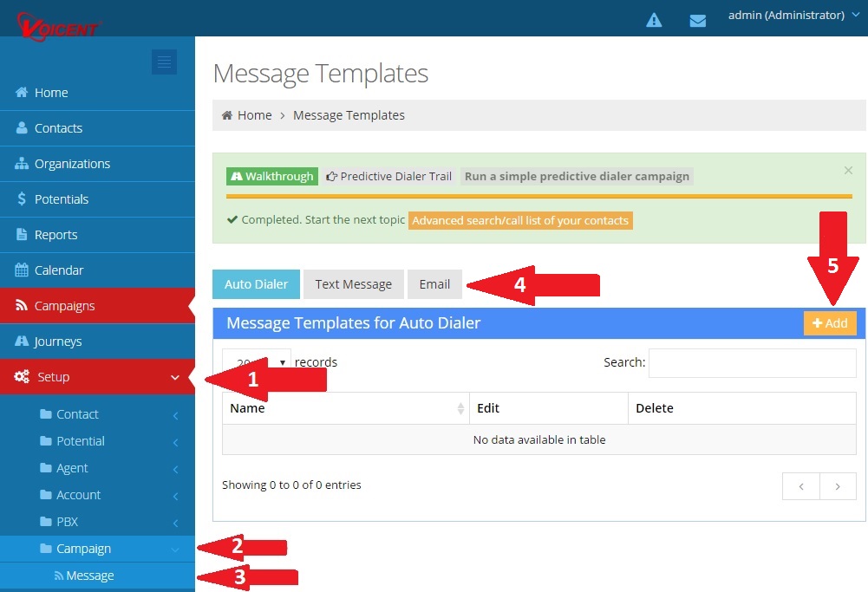Click the green Walkthrough button
The width and height of the screenshot is (868, 592).
[271, 176]
